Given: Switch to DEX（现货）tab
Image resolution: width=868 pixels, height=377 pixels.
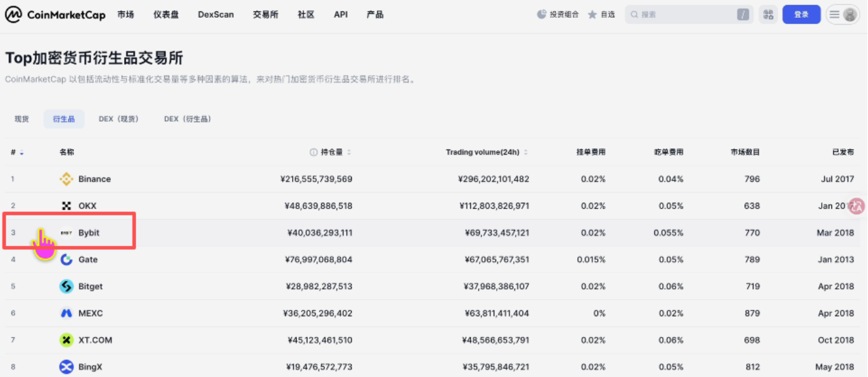Looking at the screenshot, I should click(x=118, y=119).
